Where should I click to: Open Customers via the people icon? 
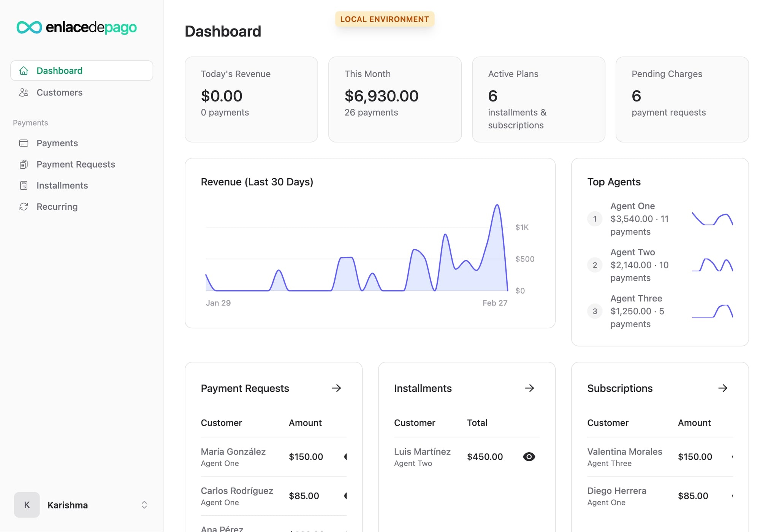coord(24,92)
